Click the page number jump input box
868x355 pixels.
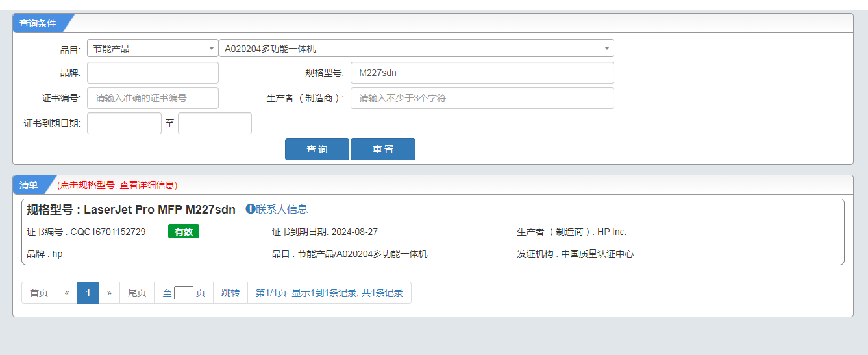[184, 293]
